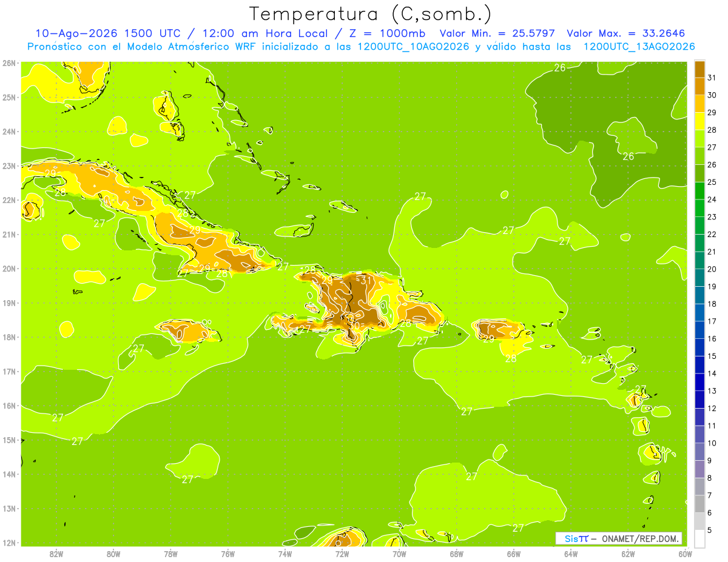Click the 70W longitude axis label

(x=399, y=554)
